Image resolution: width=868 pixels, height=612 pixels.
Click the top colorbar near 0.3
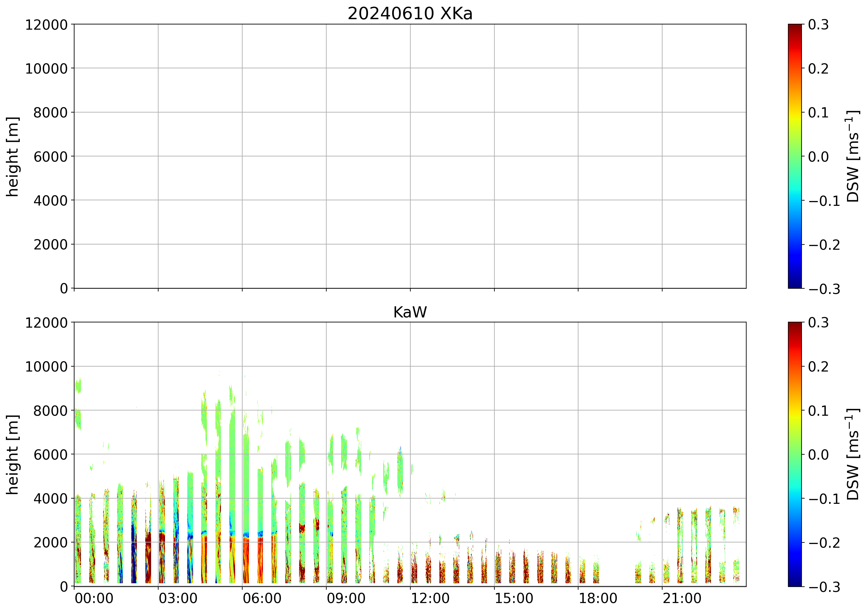(795, 27)
